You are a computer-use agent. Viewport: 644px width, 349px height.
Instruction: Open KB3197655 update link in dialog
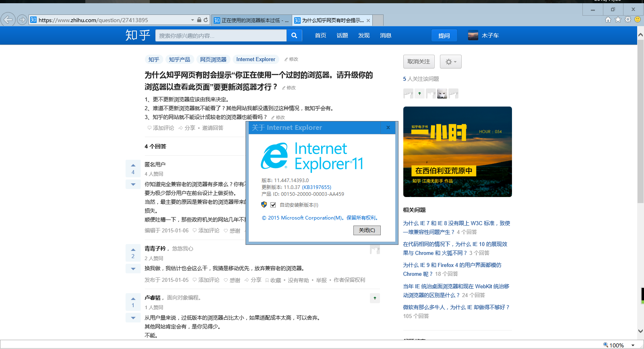pyautogui.click(x=316, y=187)
